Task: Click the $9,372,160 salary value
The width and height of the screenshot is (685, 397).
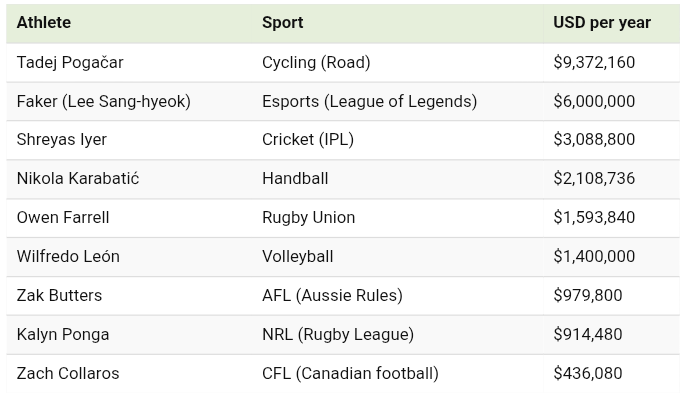Action: click(594, 62)
